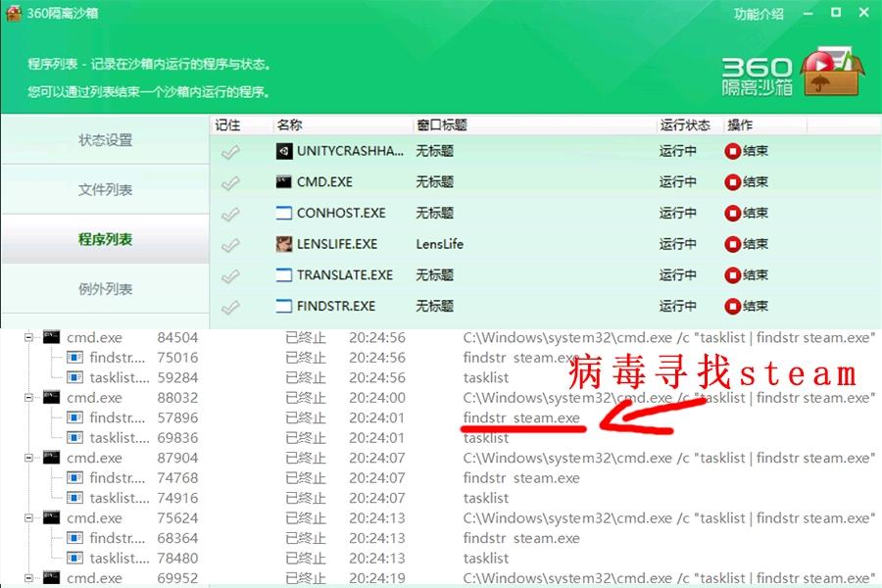Click the LENSLIFE.EXE avatar icon
The width and height of the screenshot is (882, 588).
pyautogui.click(x=284, y=244)
